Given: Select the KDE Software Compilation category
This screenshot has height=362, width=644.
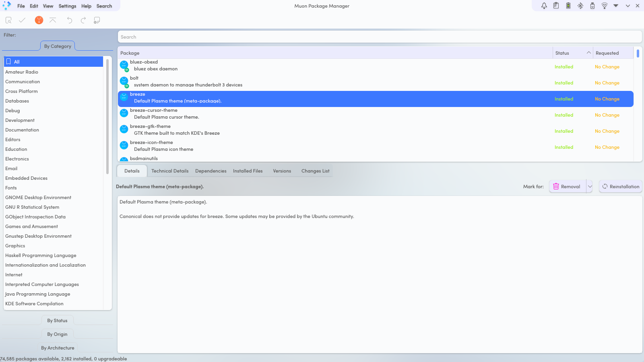Looking at the screenshot, I should point(54,304).
